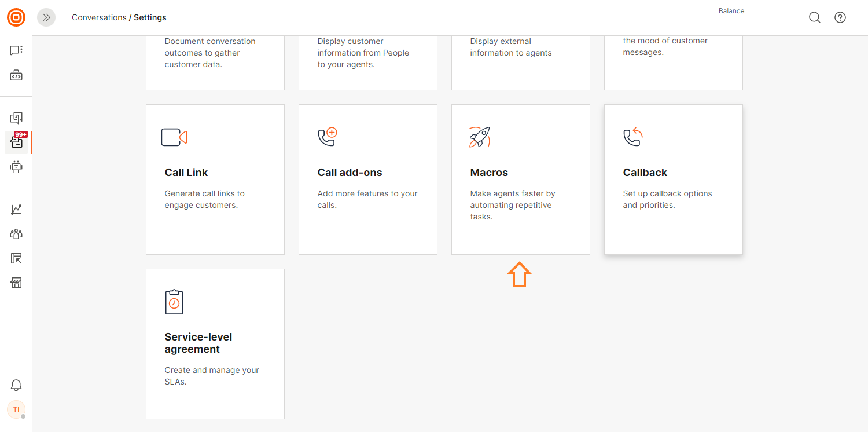The width and height of the screenshot is (868, 432).
Task: Open the analytics chart sidebar icon
Action: tap(16, 210)
